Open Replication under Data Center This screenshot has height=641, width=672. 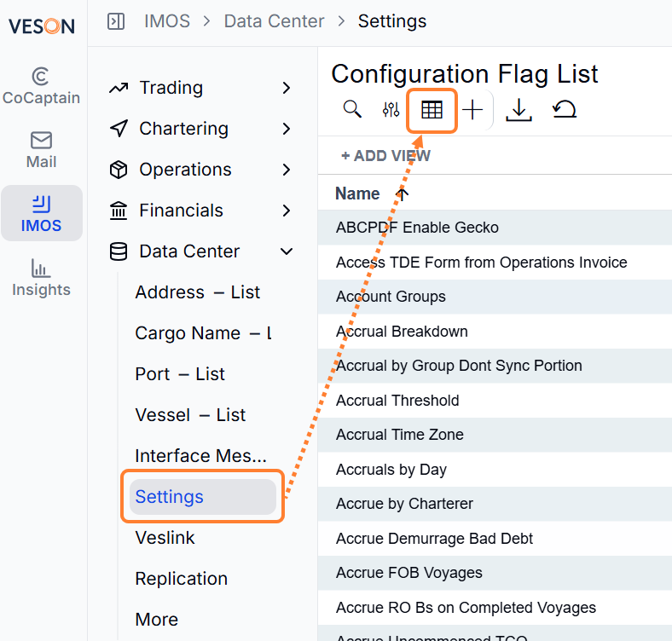pos(182,579)
